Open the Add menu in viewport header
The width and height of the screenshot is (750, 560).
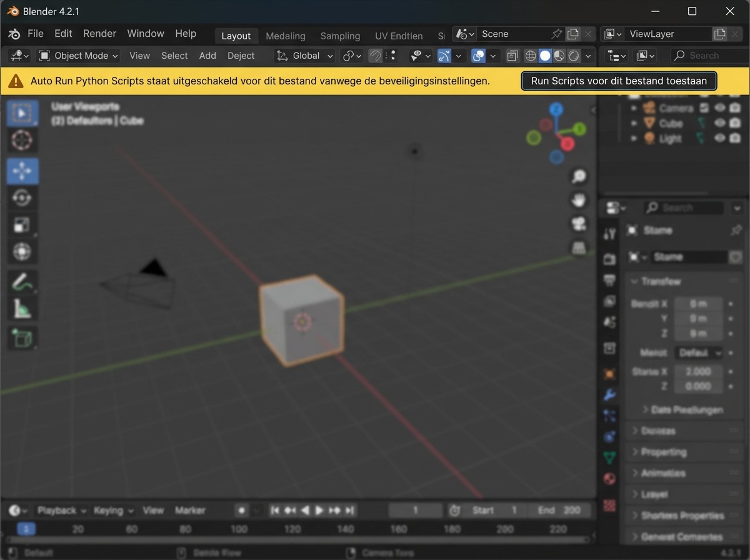pyautogui.click(x=207, y=56)
